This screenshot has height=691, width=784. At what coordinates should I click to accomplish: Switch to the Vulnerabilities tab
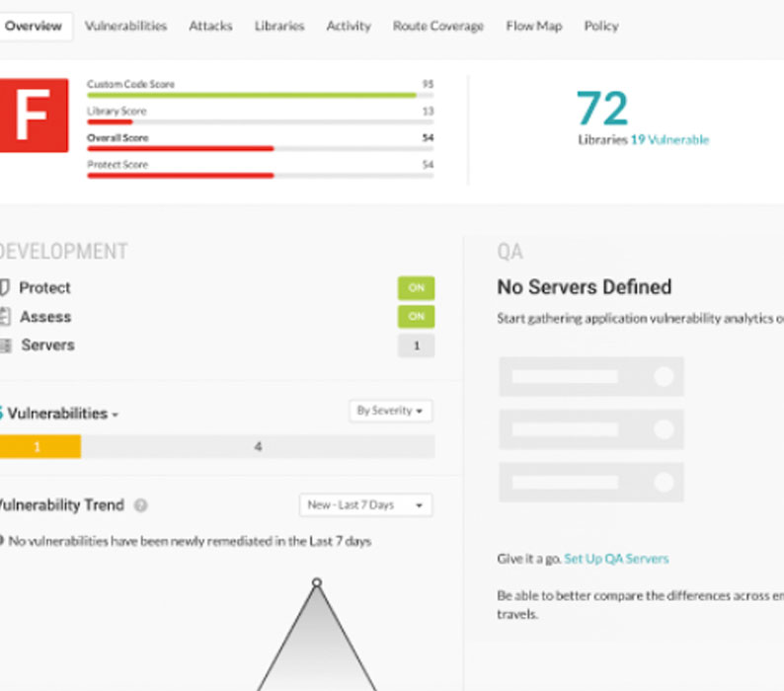coord(125,26)
